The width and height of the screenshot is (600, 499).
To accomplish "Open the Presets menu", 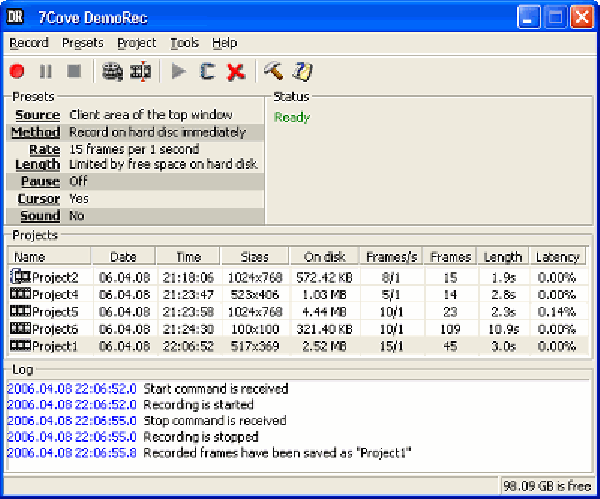I will coord(82,43).
